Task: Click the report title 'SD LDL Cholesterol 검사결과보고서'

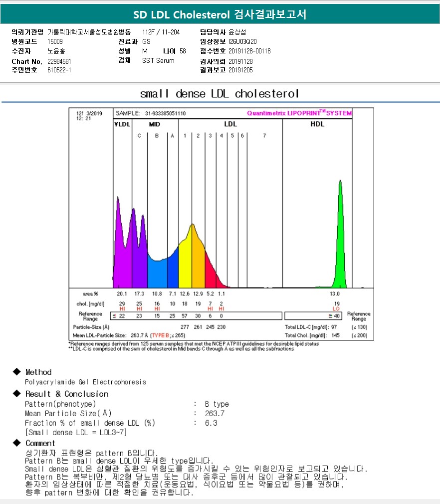Action: (x=220, y=14)
